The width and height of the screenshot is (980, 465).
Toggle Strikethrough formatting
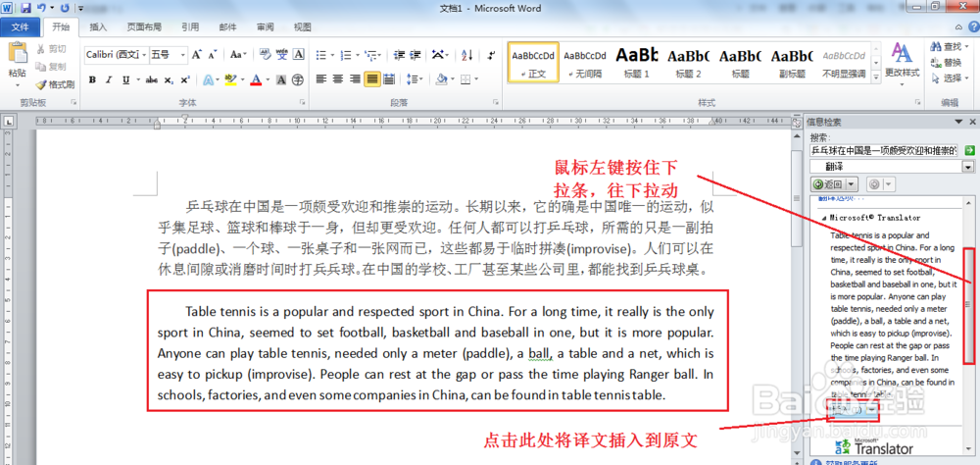pos(151,79)
